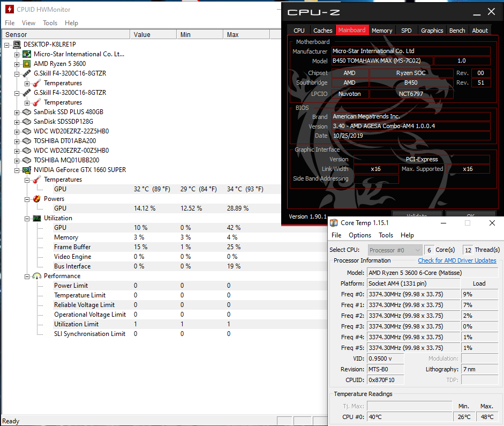This screenshot has height=426, width=504.
Task: Click the DESKTOP-K8LRE1P computer icon
Action: click(x=17, y=44)
